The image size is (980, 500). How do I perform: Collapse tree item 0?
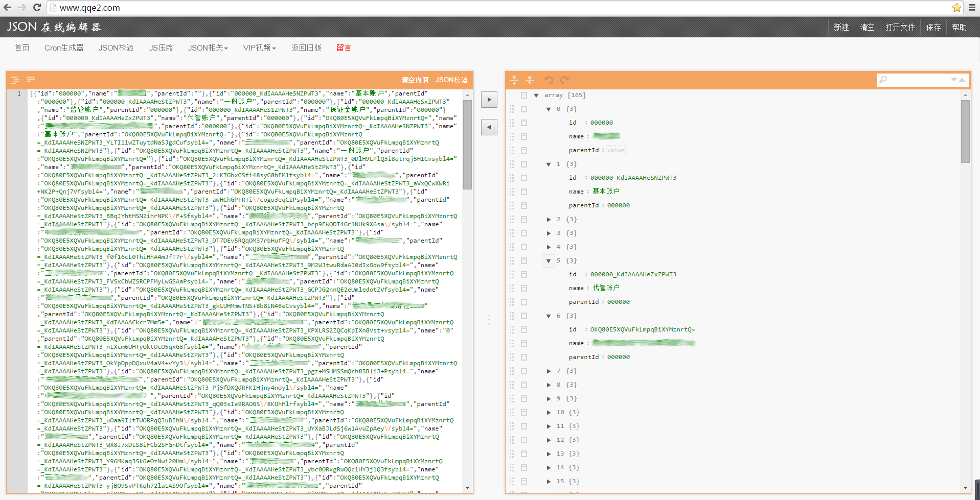tap(549, 109)
